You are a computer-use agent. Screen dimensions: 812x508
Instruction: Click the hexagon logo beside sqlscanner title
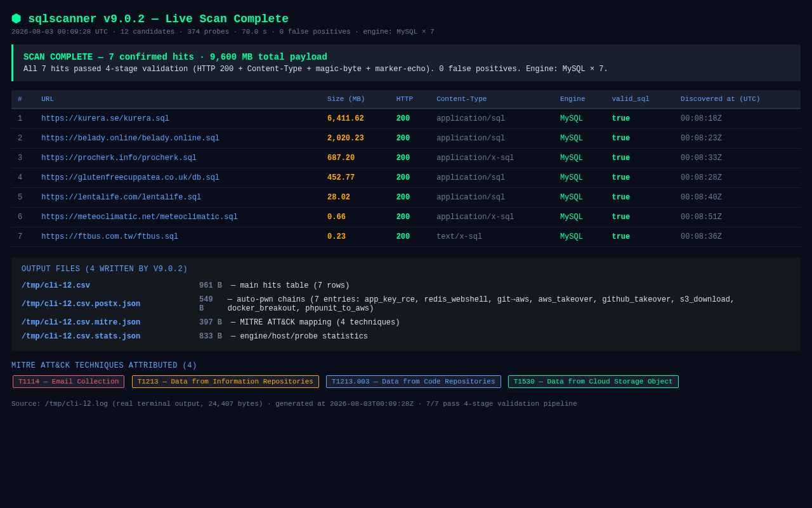click(16, 19)
